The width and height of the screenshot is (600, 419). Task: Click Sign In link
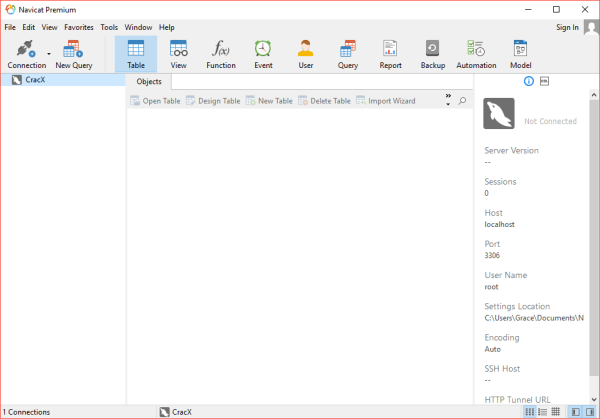pyautogui.click(x=567, y=28)
